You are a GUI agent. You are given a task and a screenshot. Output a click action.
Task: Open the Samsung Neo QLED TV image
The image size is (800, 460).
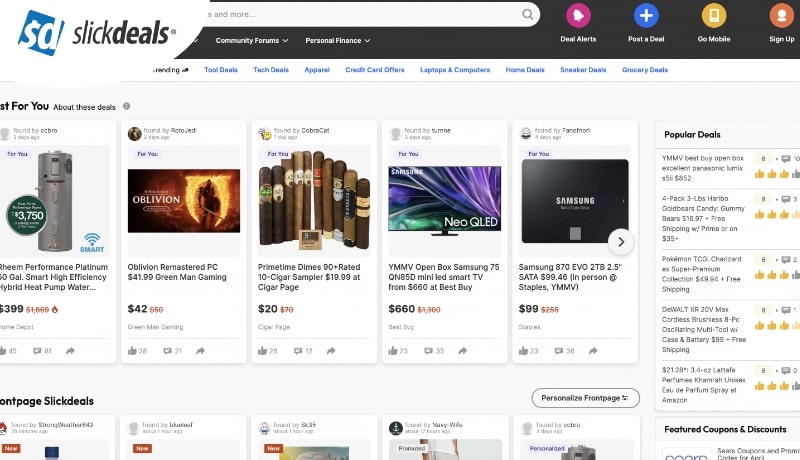coord(444,200)
